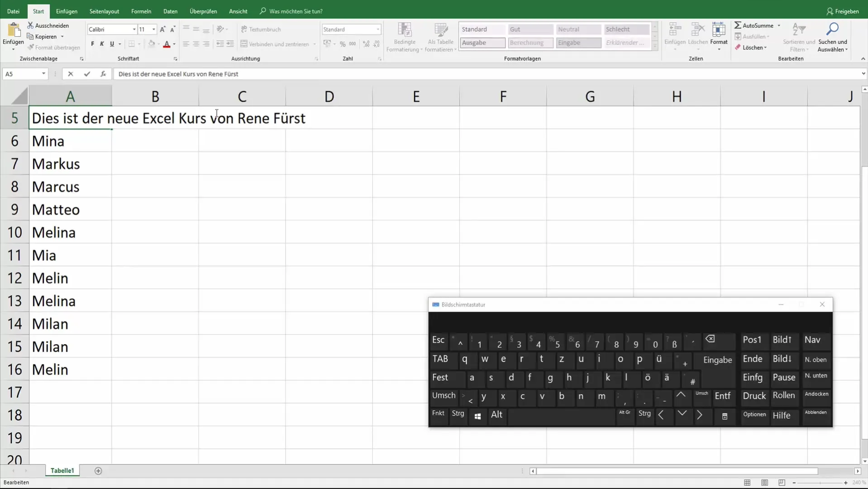Toggle bold F formatting

[92, 44]
